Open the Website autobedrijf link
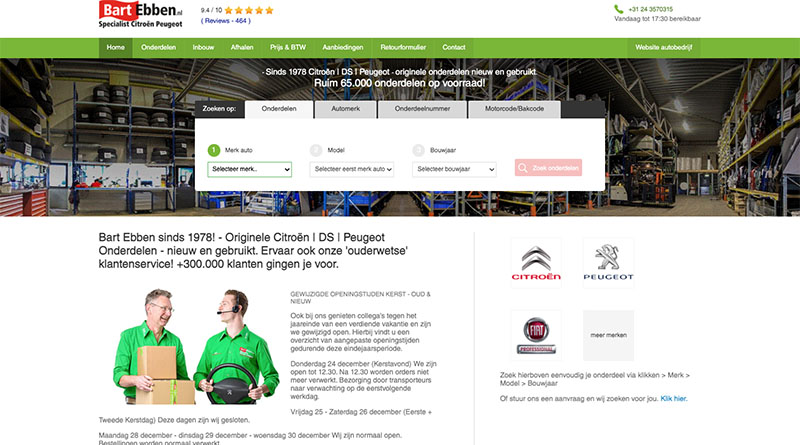This screenshot has width=800, height=445. click(663, 47)
